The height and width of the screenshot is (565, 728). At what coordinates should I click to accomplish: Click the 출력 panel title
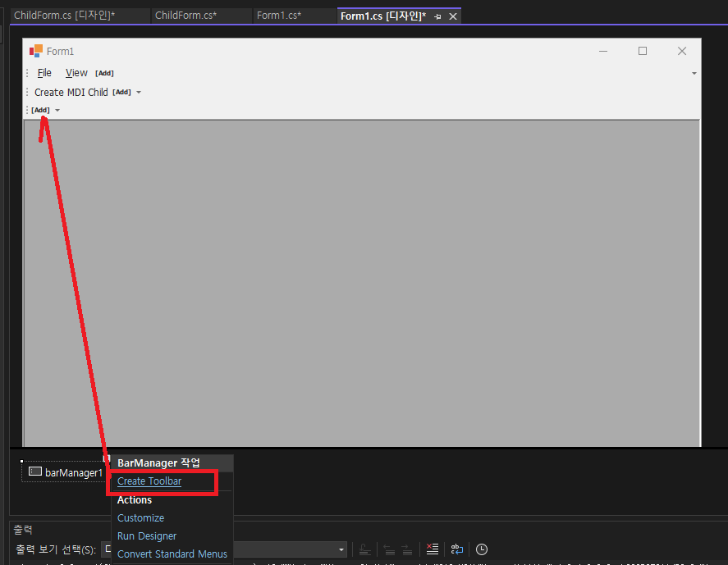point(22,529)
